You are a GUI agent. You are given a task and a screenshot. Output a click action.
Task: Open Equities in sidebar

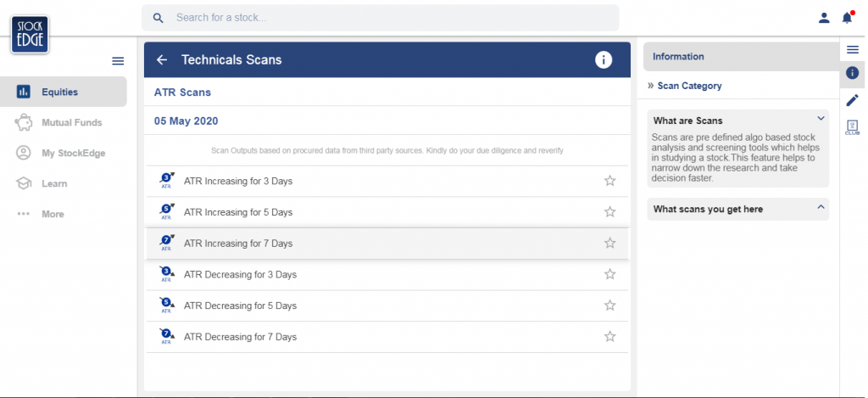(x=63, y=92)
